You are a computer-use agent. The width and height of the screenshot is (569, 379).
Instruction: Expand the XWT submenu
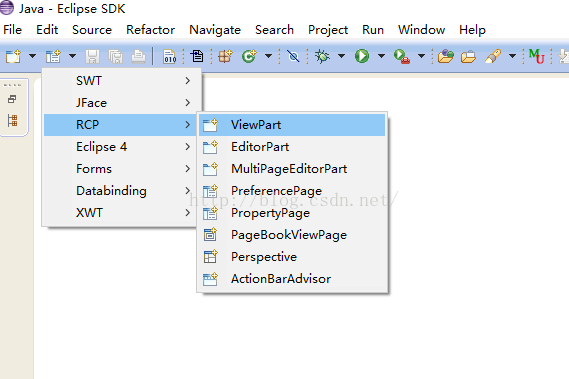point(120,213)
